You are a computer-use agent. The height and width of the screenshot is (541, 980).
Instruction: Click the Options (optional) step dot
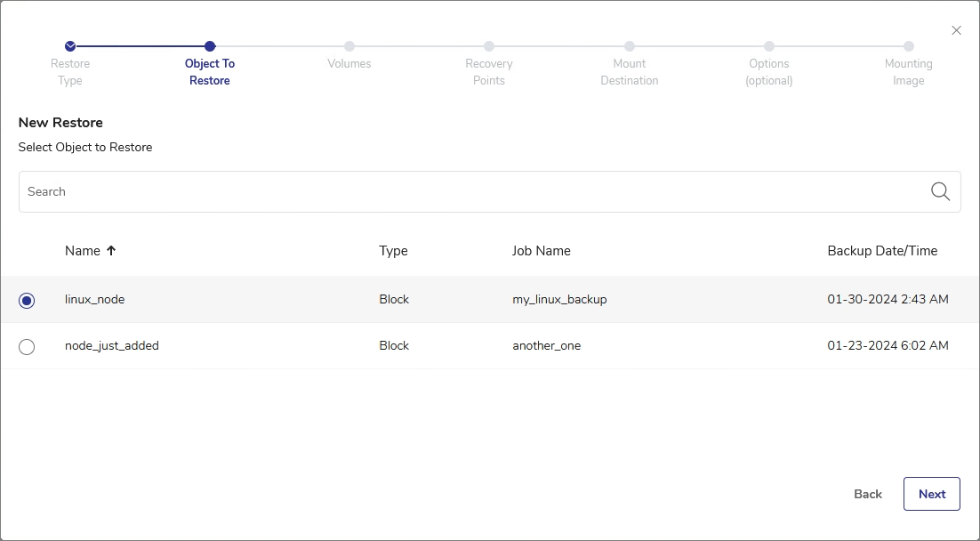pyautogui.click(x=769, y=46)
